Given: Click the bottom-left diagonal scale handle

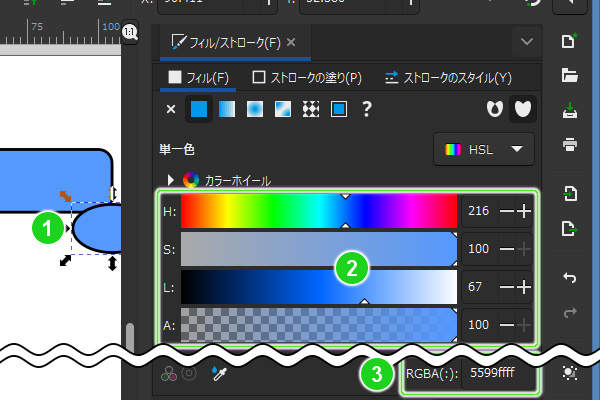Looking at the screenshot, I should (x=65, y=261).
